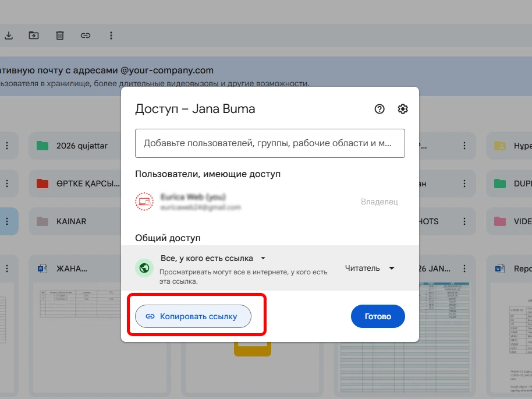Image resolution: width=532 pixels, height=399 pixels.
Task: Expand the Все, у кого есть ссылка dropdown
Action: [214, 259]
